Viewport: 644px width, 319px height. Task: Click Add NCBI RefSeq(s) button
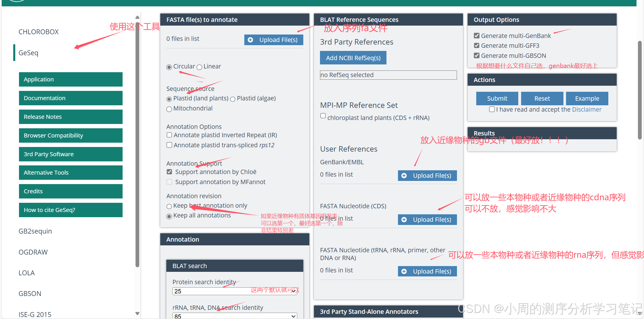353,58
